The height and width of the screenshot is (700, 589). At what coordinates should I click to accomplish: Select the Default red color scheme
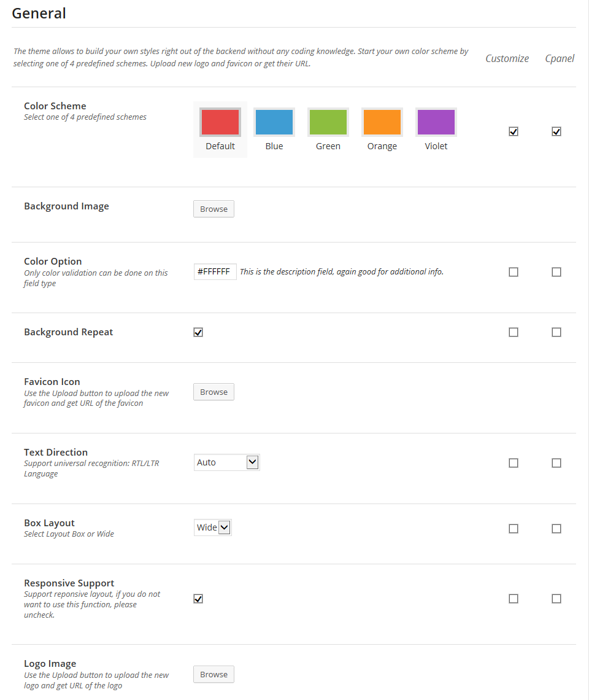[220, 122]
